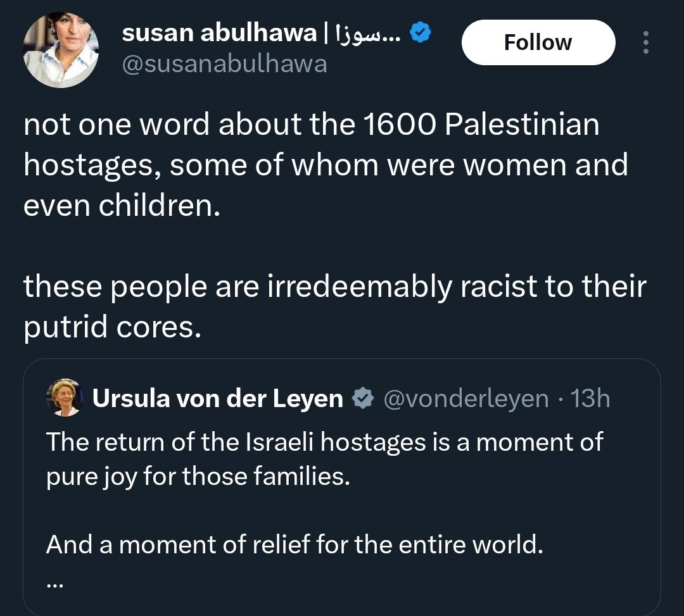Open the @susanabulhawa handle link
This screenshot has height=616, width=684.
[x=224, y=64]
